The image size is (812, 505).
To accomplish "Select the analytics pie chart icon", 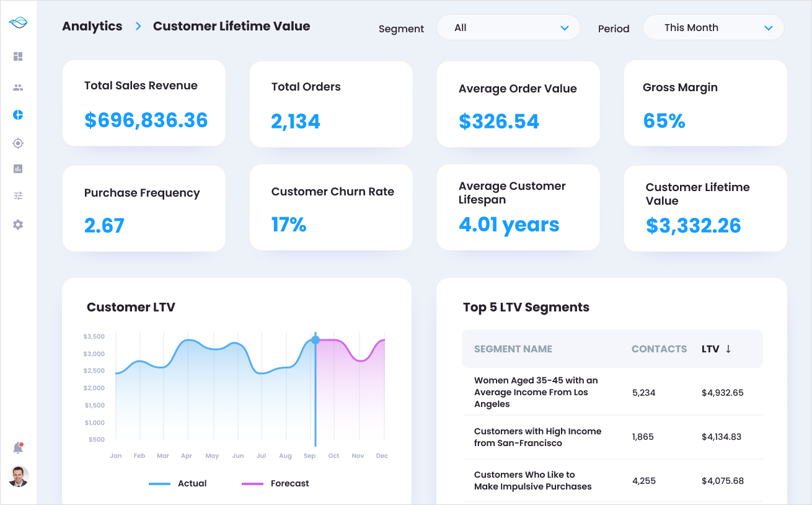I will (x=18, y=115).
